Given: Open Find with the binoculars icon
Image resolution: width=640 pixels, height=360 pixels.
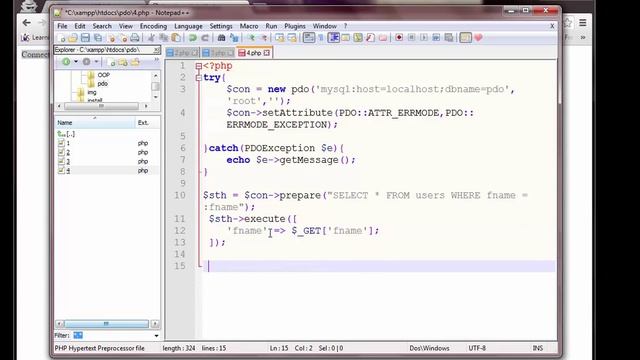Looking at the screenshot, I should [221, 38].
